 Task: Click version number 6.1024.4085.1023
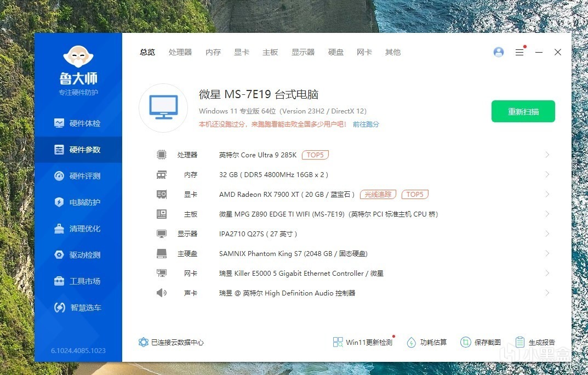[78, 351]
